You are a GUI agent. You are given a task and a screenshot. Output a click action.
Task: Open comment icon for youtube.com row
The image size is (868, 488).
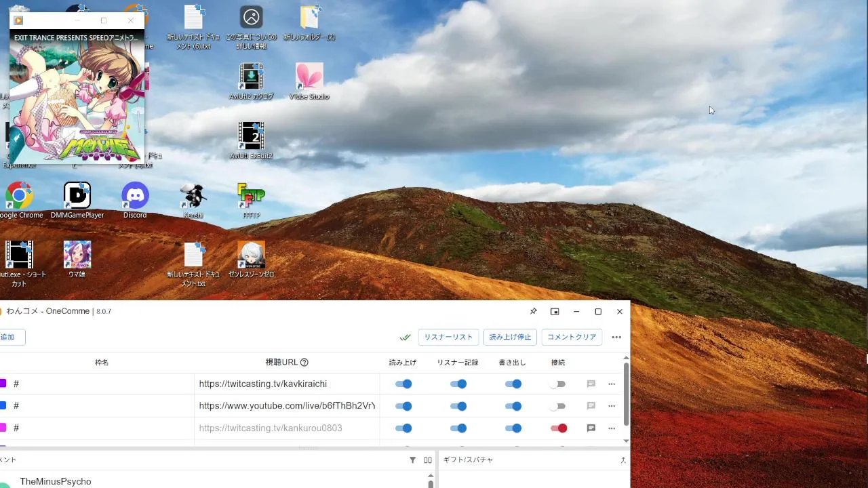(x=591, y=406)
